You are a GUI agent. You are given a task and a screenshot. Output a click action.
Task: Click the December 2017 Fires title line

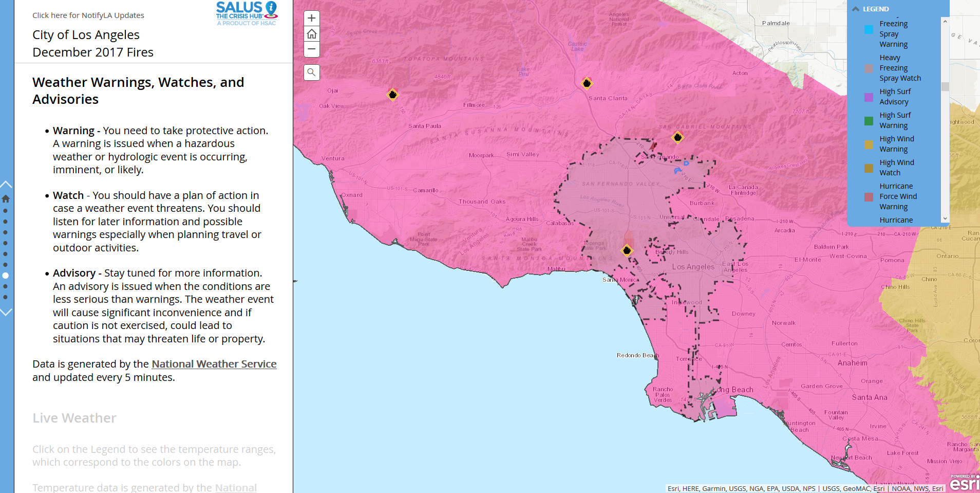tap(93, 52)
